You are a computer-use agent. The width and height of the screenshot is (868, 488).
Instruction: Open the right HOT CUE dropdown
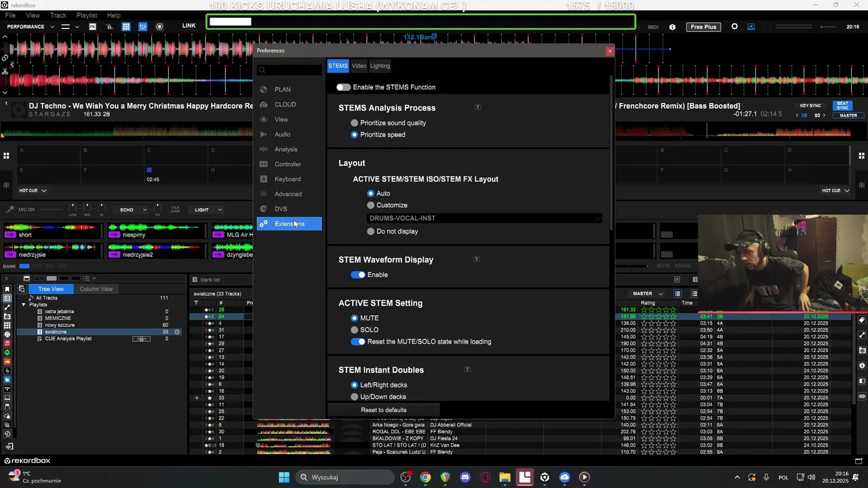pos(835,190)
